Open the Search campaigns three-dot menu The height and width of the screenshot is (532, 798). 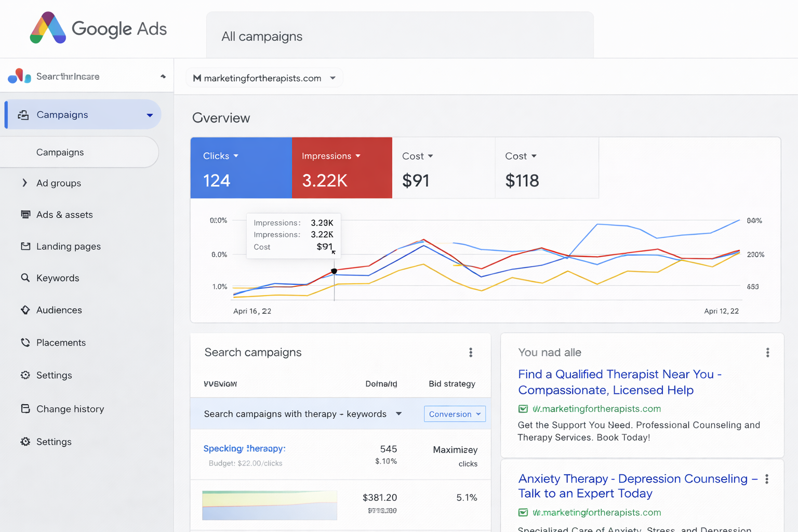(x=471, y=352)
